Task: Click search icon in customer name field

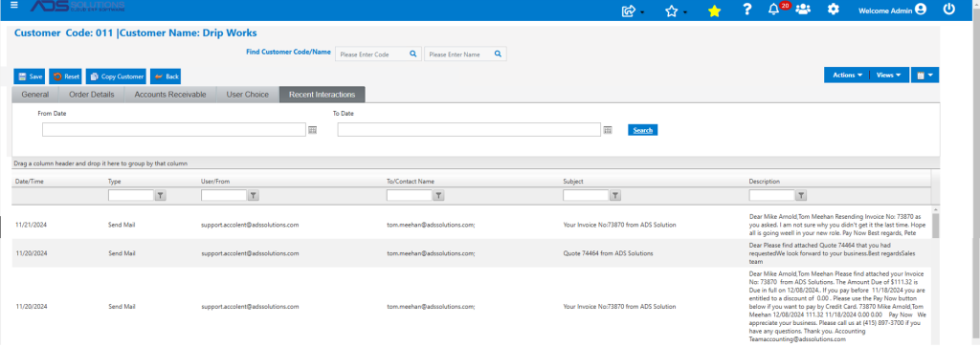Action: coord(498,54)
